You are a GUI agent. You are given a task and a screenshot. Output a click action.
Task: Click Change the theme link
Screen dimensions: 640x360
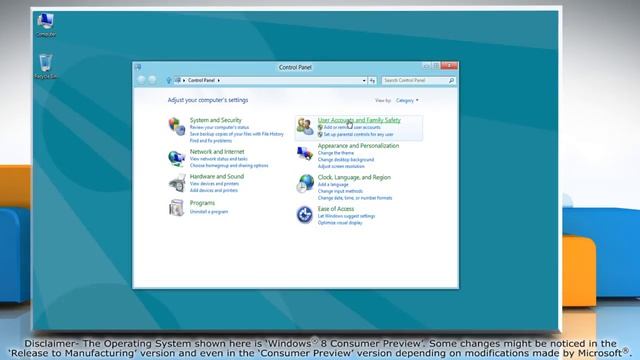point(336,153)
